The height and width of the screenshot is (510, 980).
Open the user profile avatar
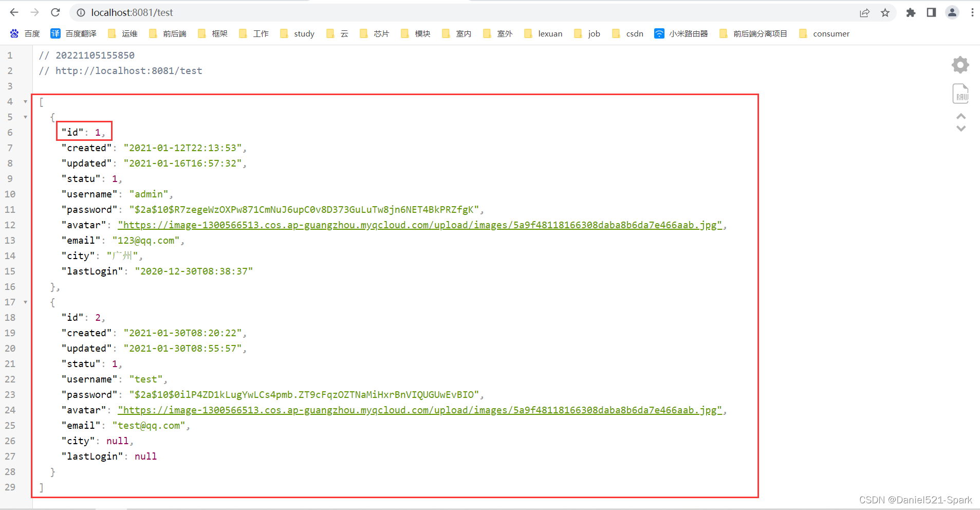point(952,13)
